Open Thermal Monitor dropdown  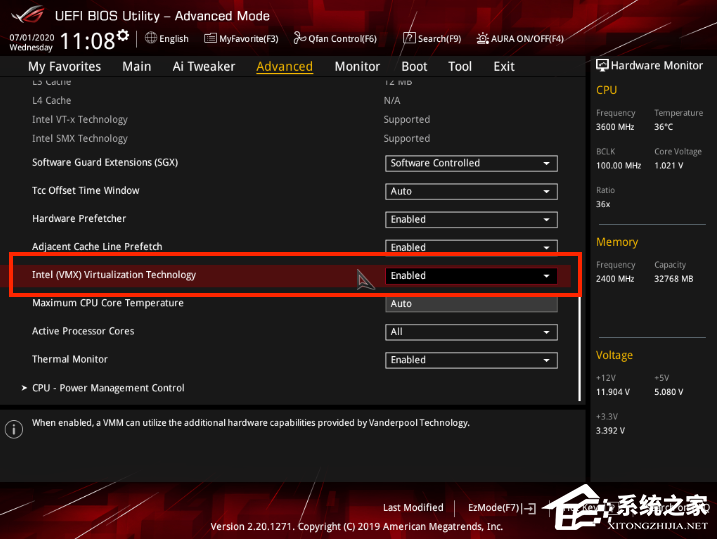pyautogui.click(x=471, y=360)
